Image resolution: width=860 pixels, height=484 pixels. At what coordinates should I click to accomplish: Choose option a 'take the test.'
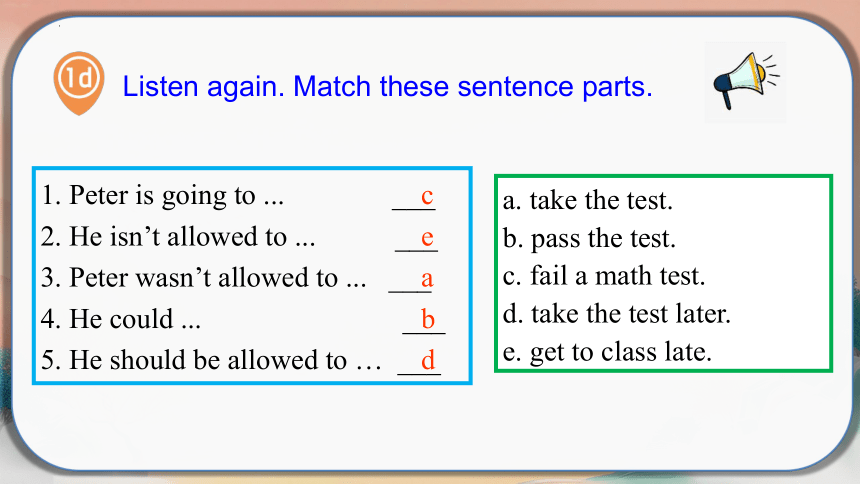tap(587, 200)
